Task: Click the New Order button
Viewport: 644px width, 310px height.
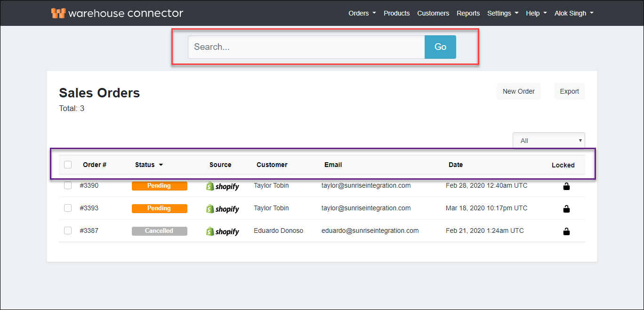Action: coord(518,91)
